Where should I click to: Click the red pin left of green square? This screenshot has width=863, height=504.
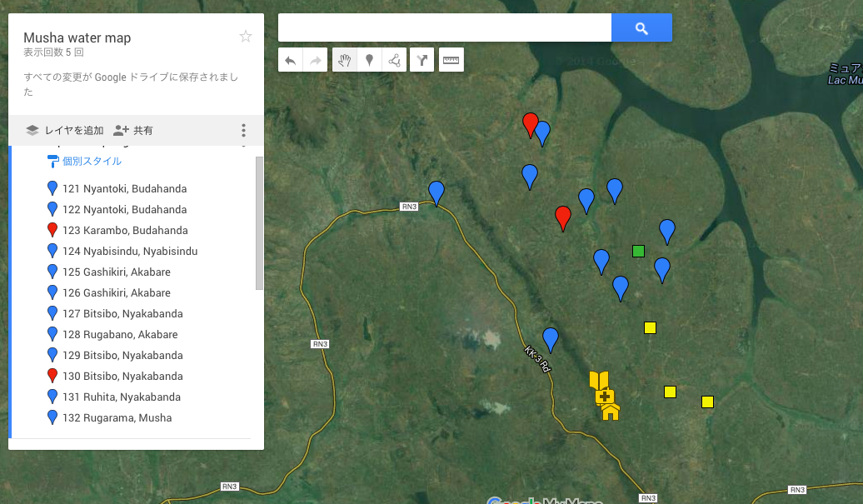pyautogui.click(x=563, y=218)
